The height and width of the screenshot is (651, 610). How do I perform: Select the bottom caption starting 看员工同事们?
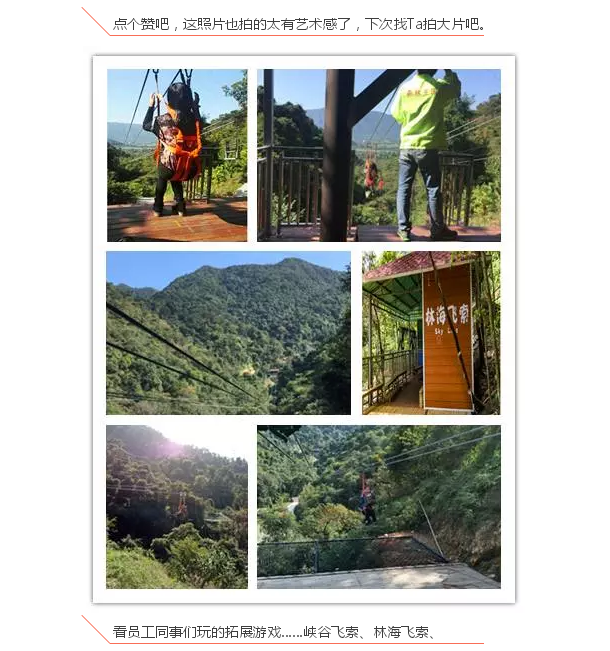click(274, 632)
